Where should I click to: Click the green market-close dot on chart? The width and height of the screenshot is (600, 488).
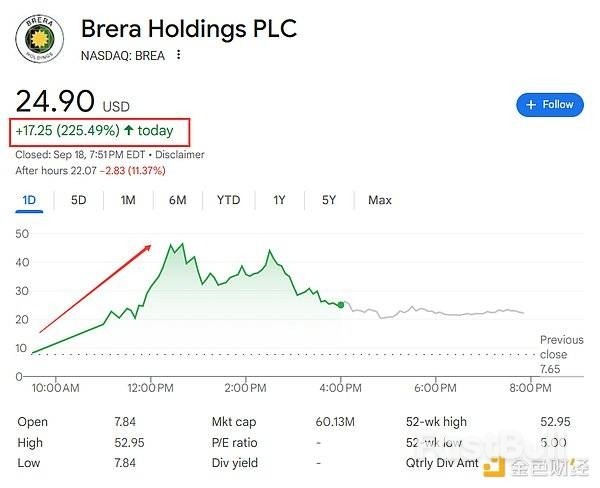(341, 304)
